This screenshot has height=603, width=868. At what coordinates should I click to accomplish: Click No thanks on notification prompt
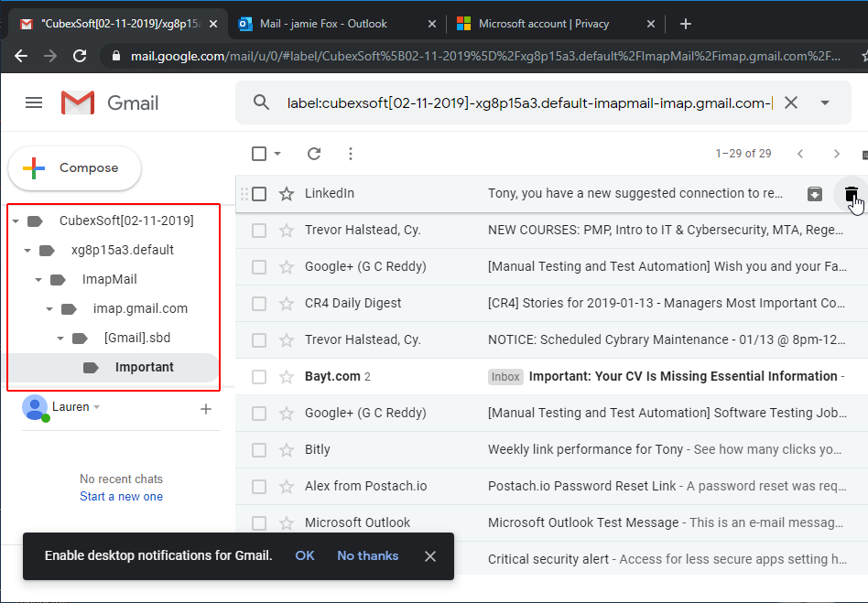click(x=367, y=556)
